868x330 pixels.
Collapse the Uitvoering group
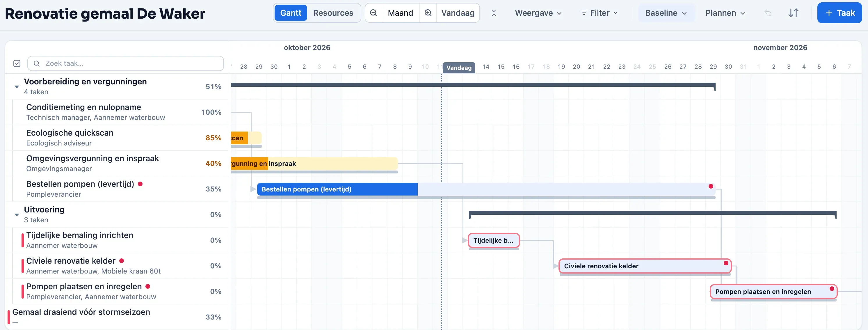pos(17,215)
